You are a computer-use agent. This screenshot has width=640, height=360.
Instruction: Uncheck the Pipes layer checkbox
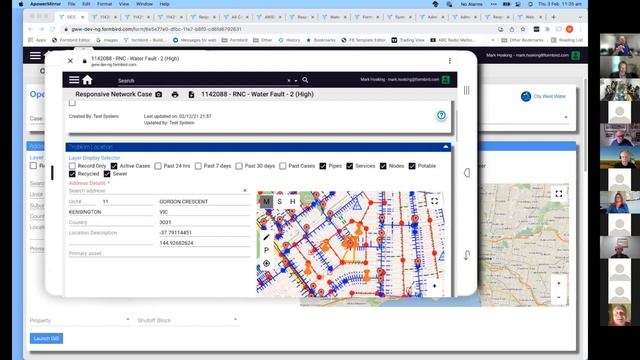[x=323, y=166]
